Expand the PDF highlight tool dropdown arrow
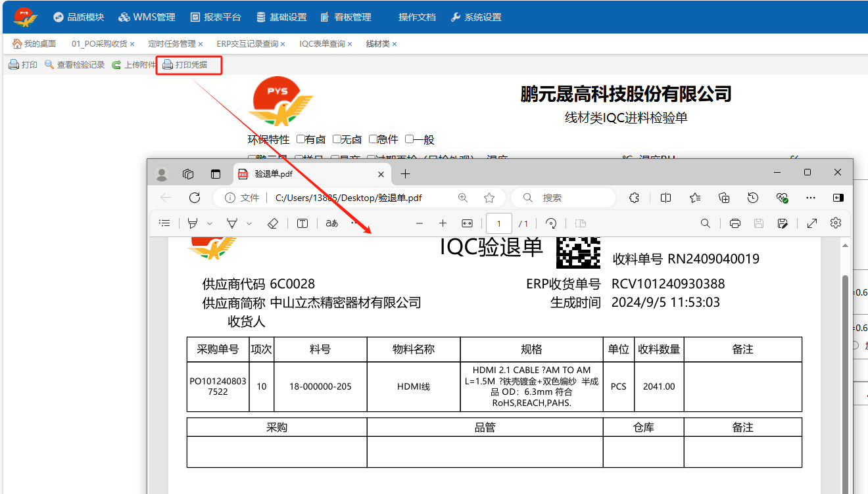 (x=210, y=223)
